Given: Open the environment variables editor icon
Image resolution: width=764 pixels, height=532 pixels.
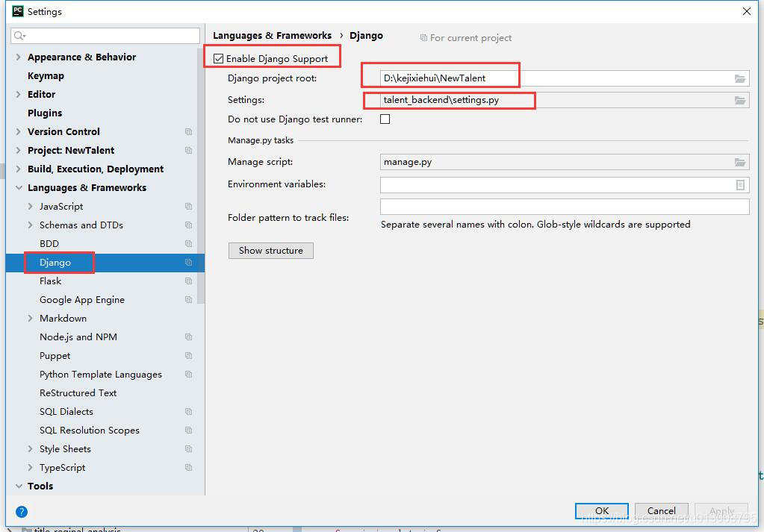Looking at the screenshot, I should (x=740, y=184).
